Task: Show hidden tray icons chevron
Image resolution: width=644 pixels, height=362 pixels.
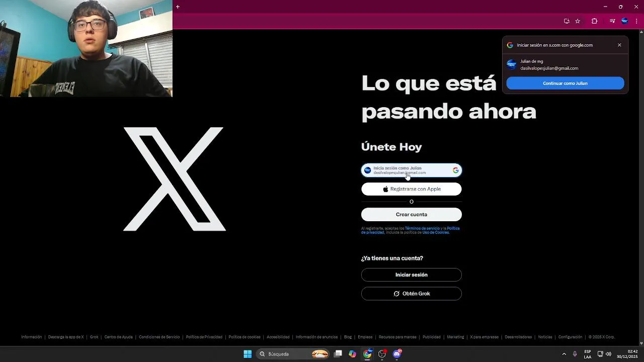Action: tap(564, 354)
